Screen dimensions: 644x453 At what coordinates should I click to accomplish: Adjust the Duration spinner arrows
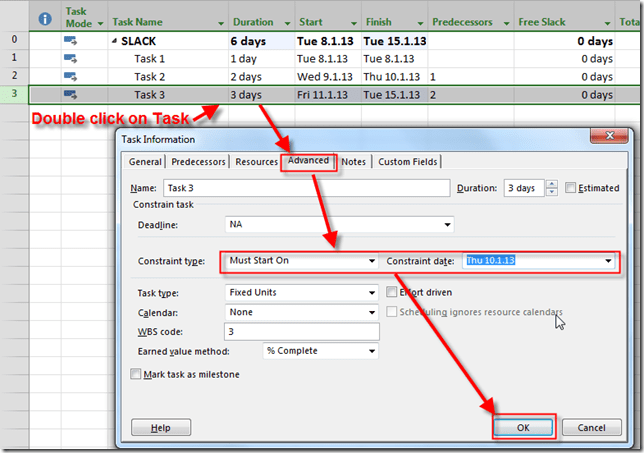click(x=550, y=188)
